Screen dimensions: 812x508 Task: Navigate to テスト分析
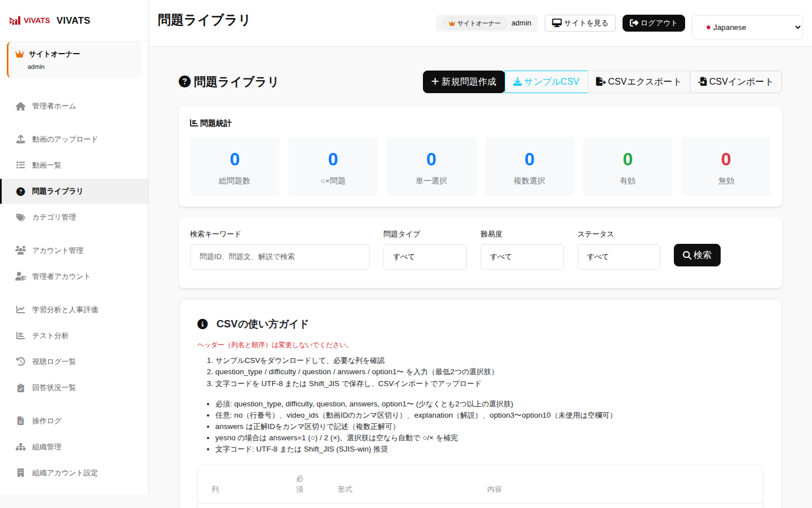74,336
